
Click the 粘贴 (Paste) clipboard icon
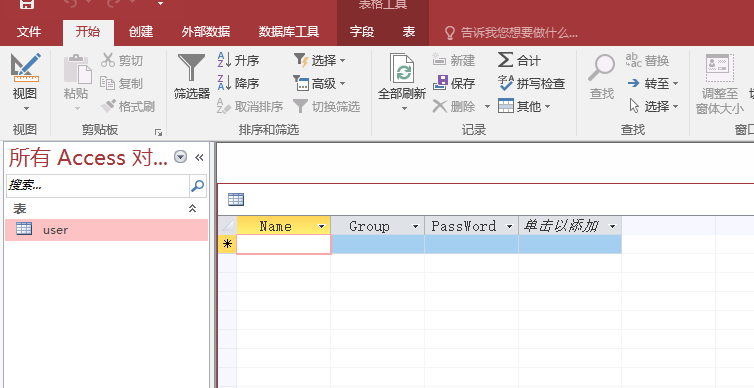click(x=77, y=69)
